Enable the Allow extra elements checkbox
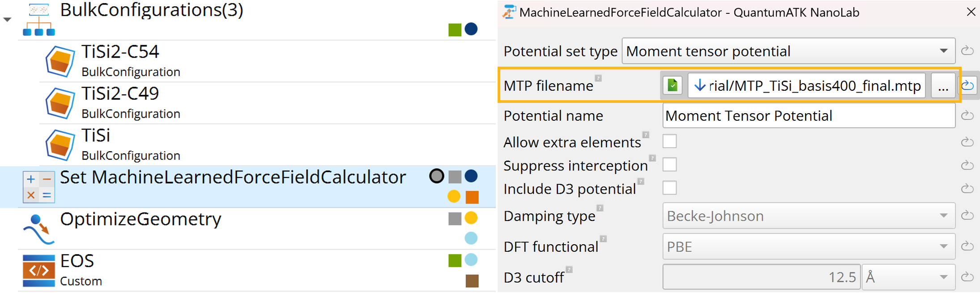The image size is (980, 293). [x=669, y=141]
